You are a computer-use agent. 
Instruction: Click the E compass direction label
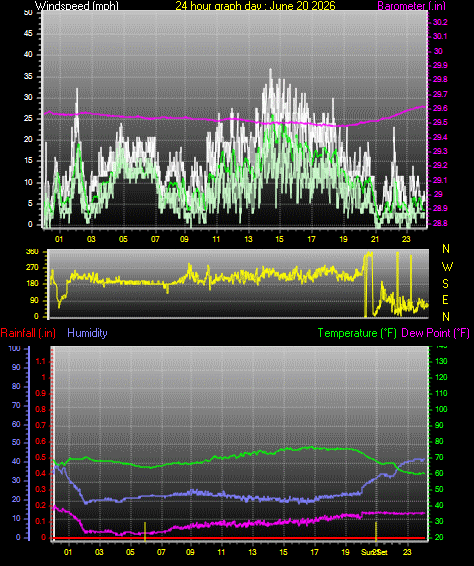click(x=446, y=300)
